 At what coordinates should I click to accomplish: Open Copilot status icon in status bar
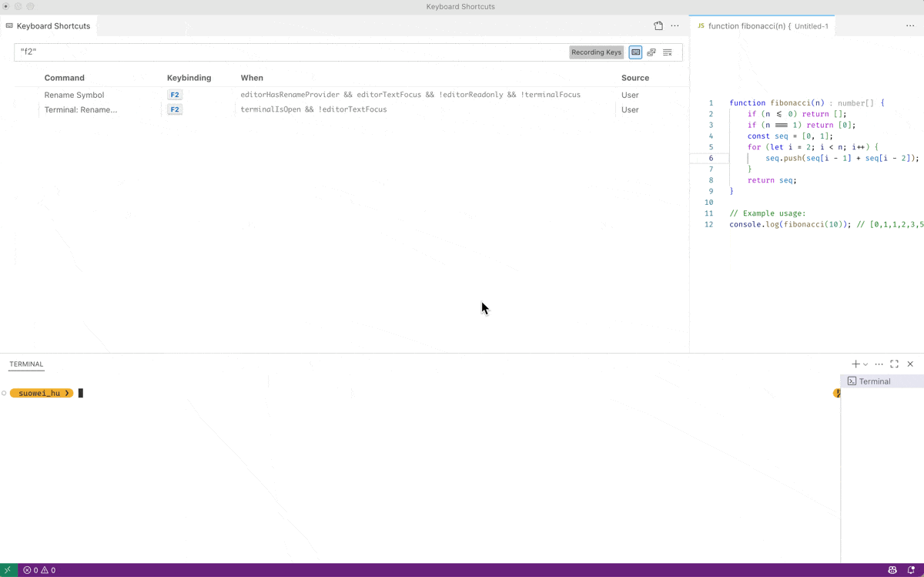tap(892, 570)
